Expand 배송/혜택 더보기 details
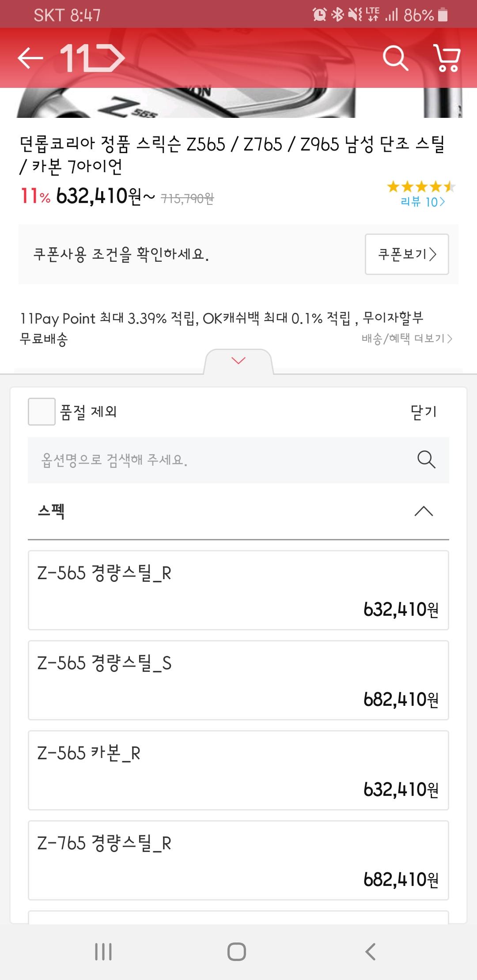The width and height of the screenshot is (477, 980). pyautogui.click(x=407, y=339)
